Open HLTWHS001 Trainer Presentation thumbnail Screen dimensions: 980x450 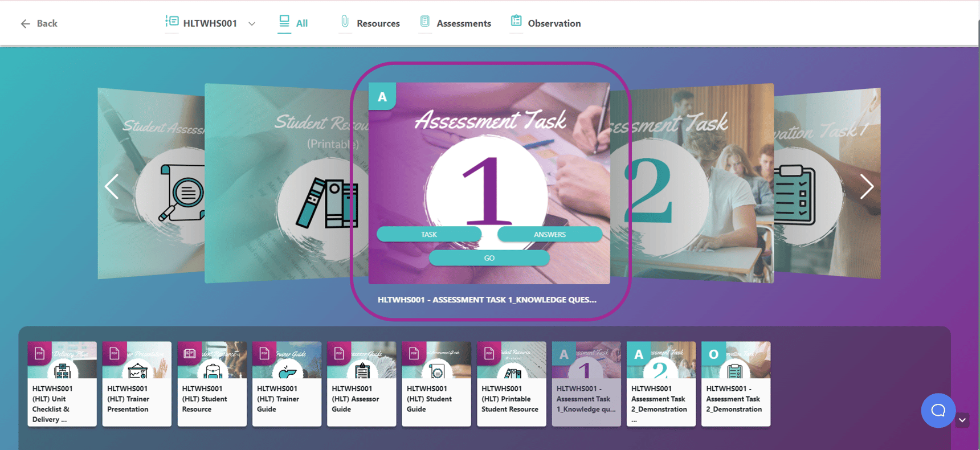tap(137, 384)
